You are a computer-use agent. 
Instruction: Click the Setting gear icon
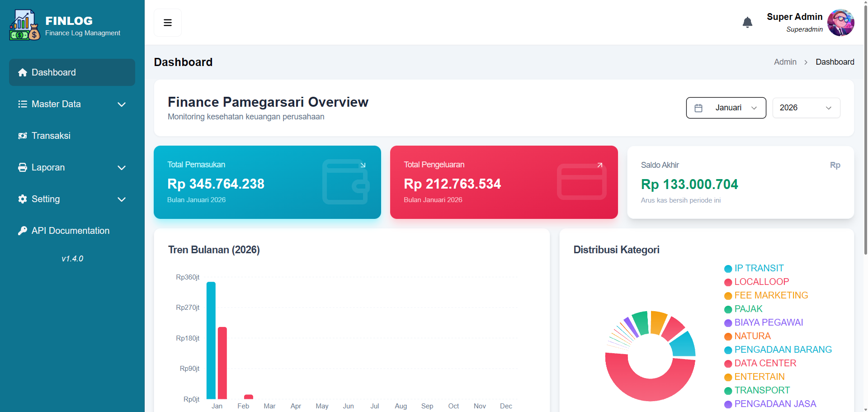[x=22, y=199]
